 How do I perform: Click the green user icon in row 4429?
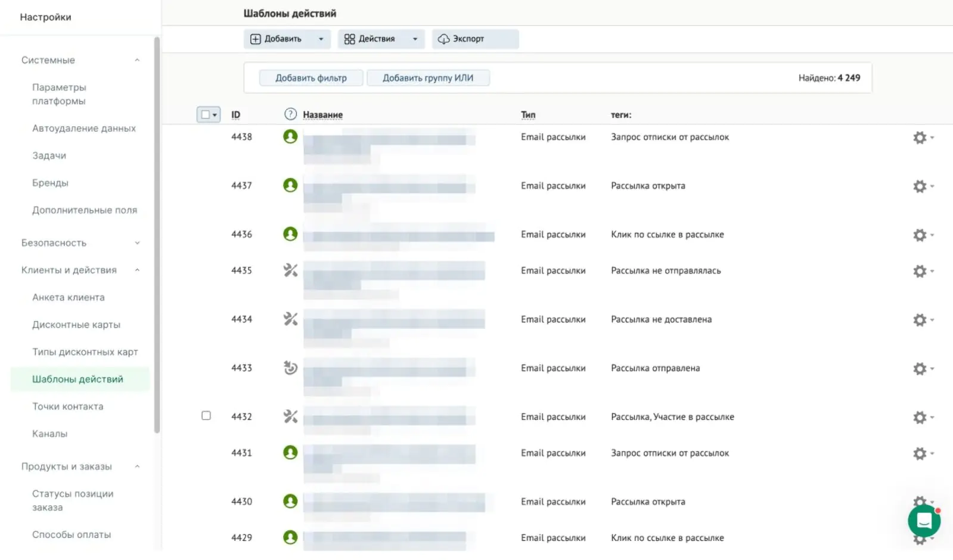(290, 537)
